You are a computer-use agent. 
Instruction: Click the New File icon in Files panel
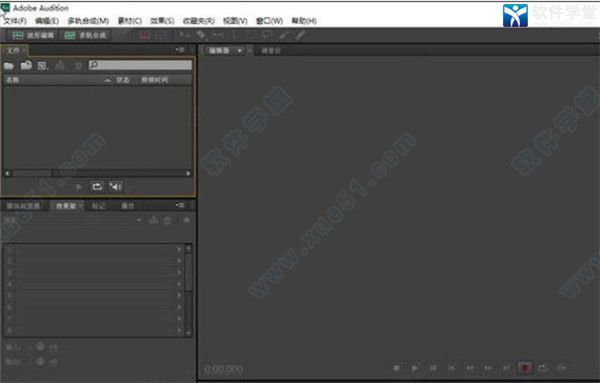tap(42, 66)
